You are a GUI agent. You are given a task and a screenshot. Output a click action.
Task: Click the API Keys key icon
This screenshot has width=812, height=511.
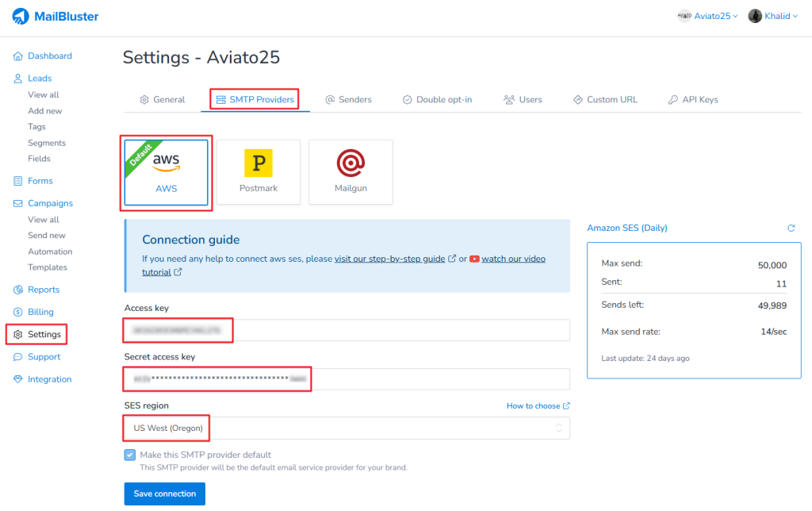pyautogui.click(x=673, y=99)
